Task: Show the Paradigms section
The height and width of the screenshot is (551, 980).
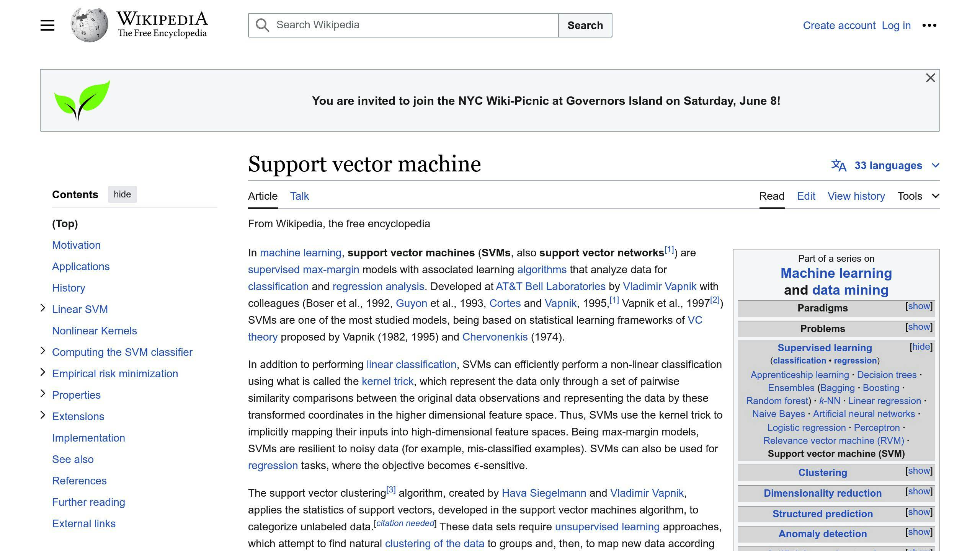Action: [919, 306]
